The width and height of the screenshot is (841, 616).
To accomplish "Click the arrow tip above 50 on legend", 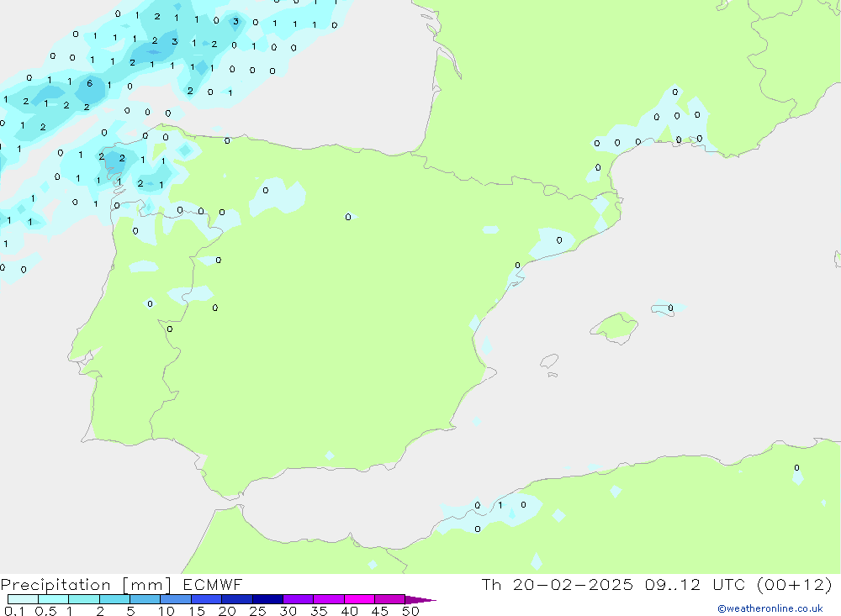I will (x=420, y=600).
